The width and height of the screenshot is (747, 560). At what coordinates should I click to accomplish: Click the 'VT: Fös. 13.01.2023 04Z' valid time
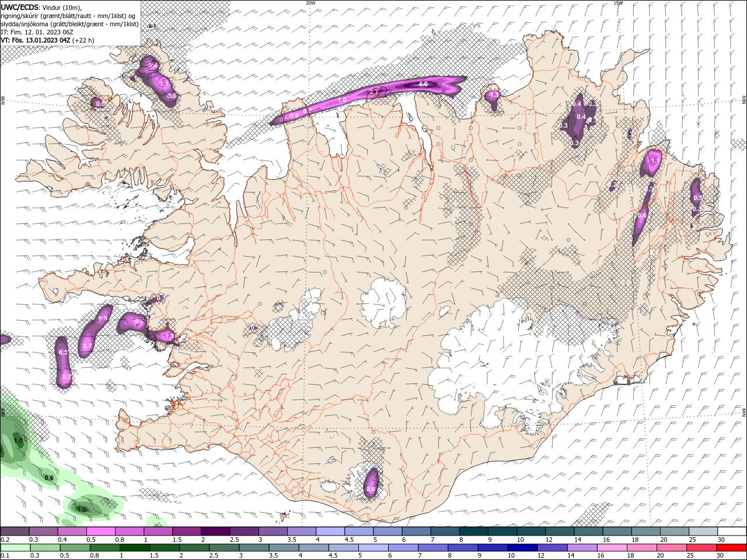coord(36,40)
